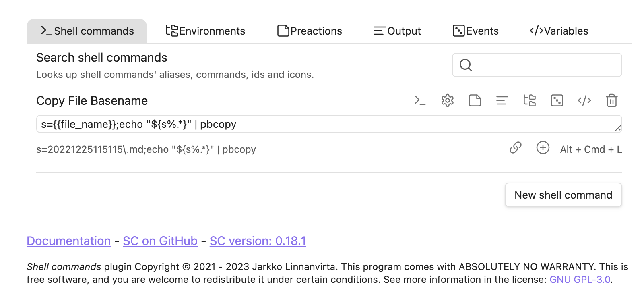Image resolution: width=644 pixels, height=299 pixels.
Task: Open the Preactions tab
Action: click(310, 31)
